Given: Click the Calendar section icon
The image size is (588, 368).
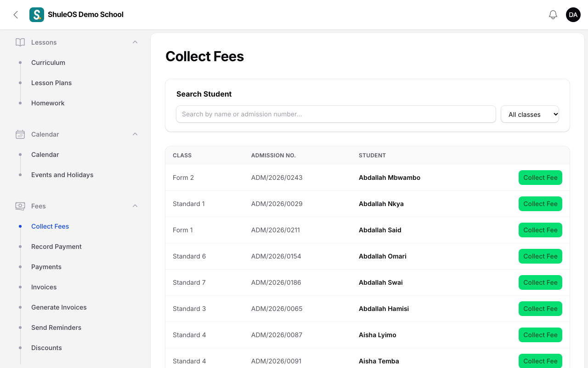Looking at the screenshot, I should [x=20, y=134].
